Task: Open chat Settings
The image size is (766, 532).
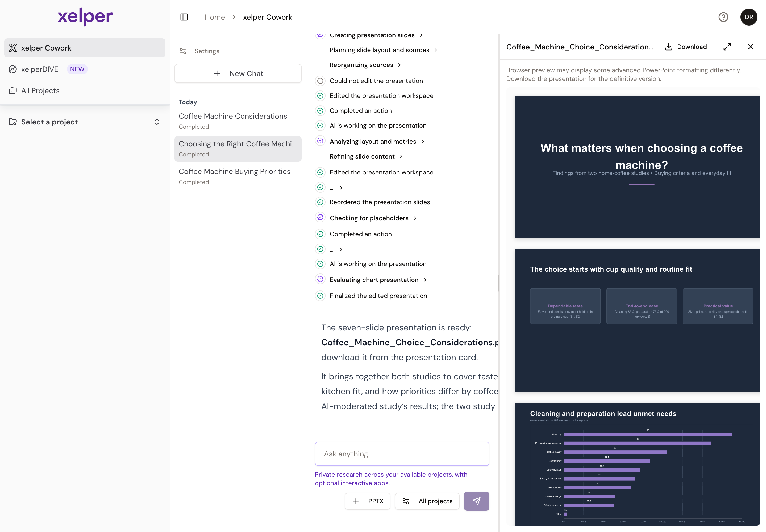Action: coord(199,51)
